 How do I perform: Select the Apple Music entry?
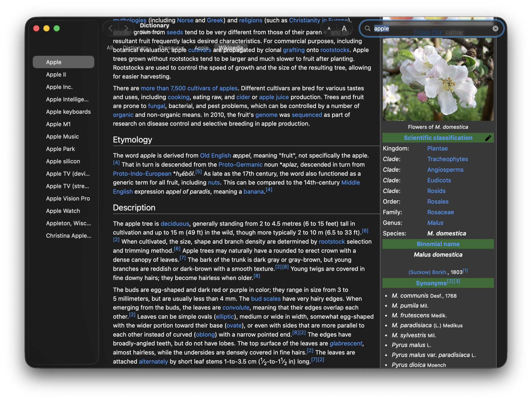click(62, 136)
